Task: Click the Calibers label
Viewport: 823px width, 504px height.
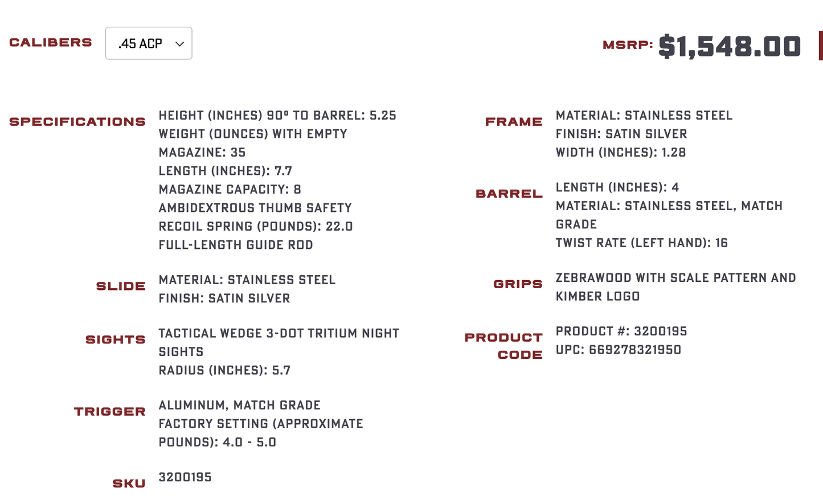Action: (x=51, y=43)
